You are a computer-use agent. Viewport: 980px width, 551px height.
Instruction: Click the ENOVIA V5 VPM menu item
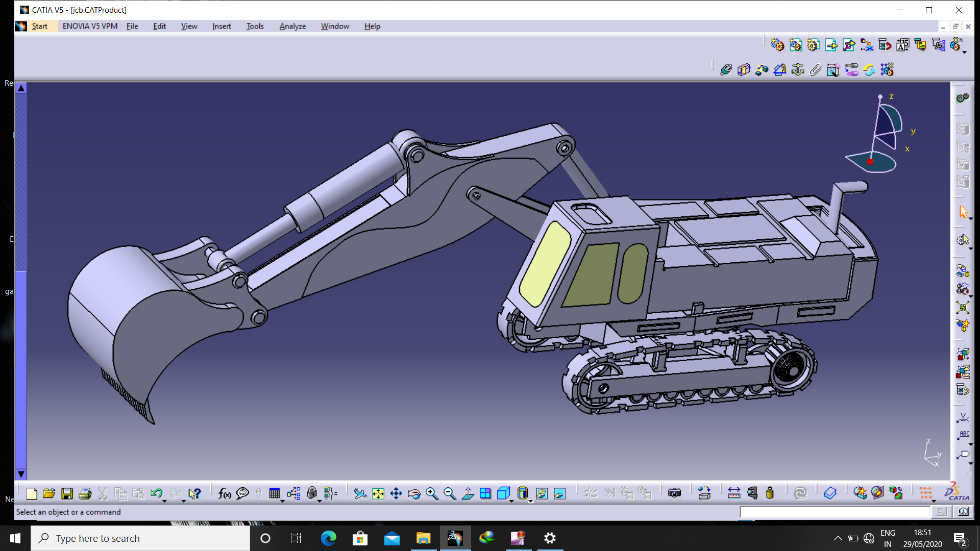pyautogui.click(x=90, y=26)
